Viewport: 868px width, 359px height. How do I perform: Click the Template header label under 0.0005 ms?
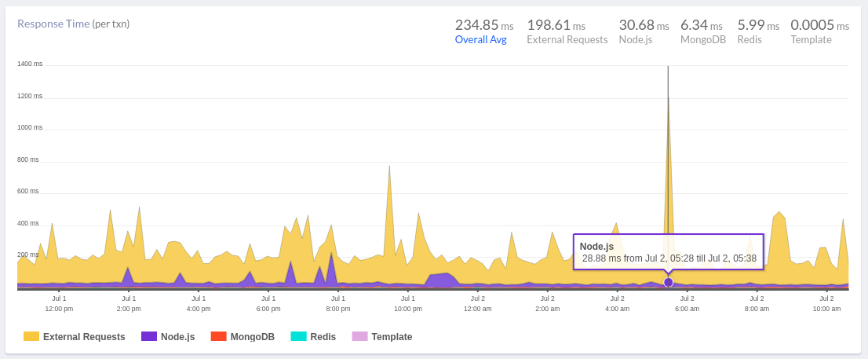[x=811, y=40]
